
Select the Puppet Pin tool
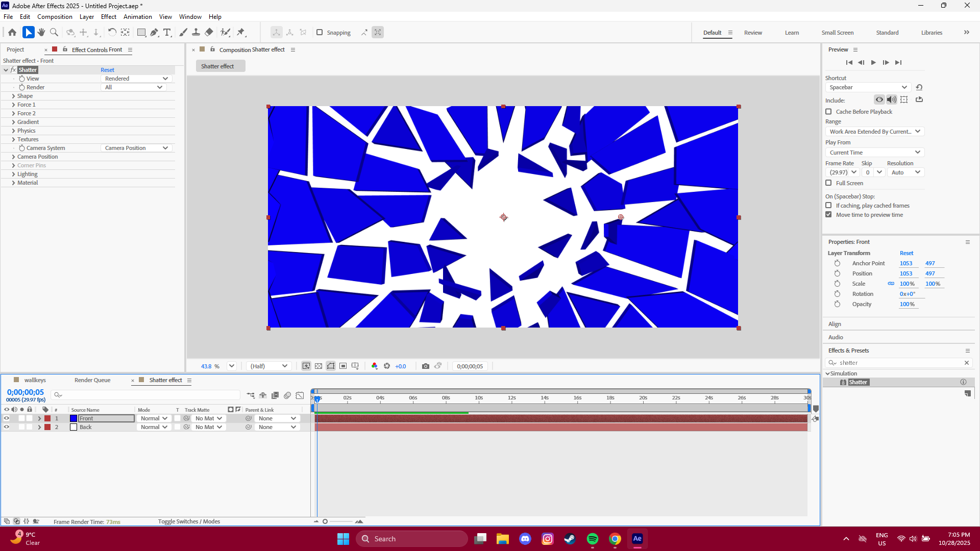point(241,32)
